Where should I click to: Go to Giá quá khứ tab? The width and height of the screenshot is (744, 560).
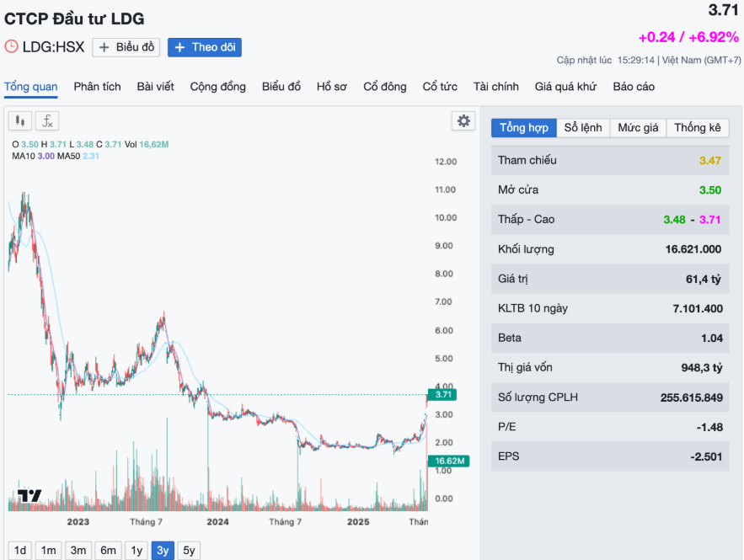pos(565,87)
